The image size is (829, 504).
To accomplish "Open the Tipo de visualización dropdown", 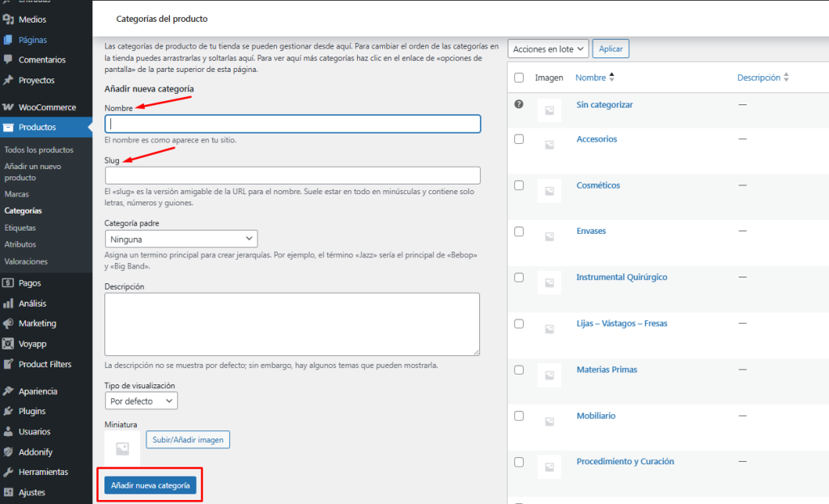I will (142, 400).
